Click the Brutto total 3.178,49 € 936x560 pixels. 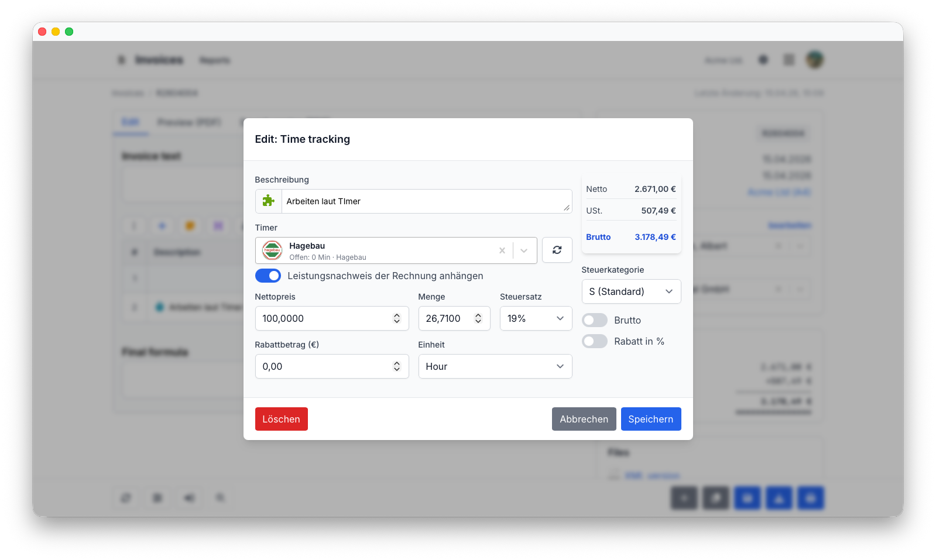(655, 237)
